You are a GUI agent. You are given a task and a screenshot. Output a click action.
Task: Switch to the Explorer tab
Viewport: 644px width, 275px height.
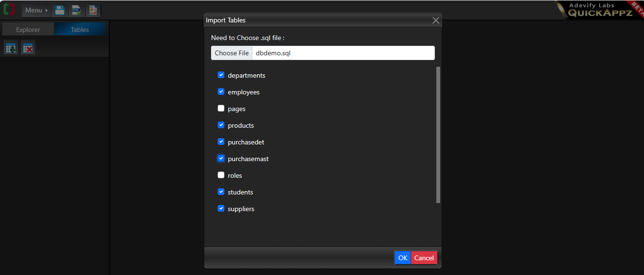click(x=28, y=30)
